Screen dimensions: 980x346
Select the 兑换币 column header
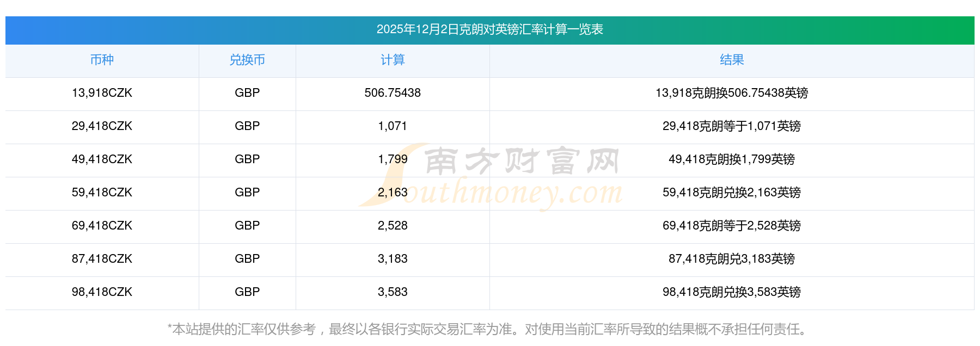[247, 60]
